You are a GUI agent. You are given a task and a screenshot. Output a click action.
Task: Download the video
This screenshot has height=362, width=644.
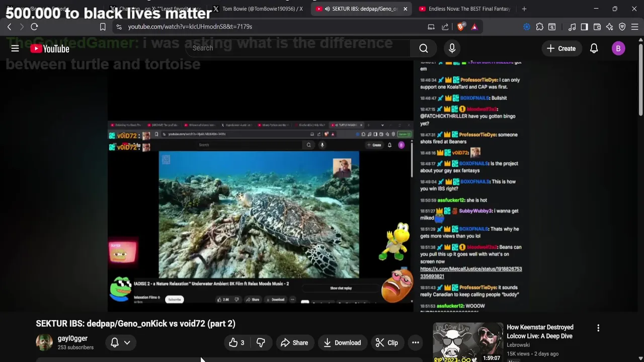pos(342,343)
